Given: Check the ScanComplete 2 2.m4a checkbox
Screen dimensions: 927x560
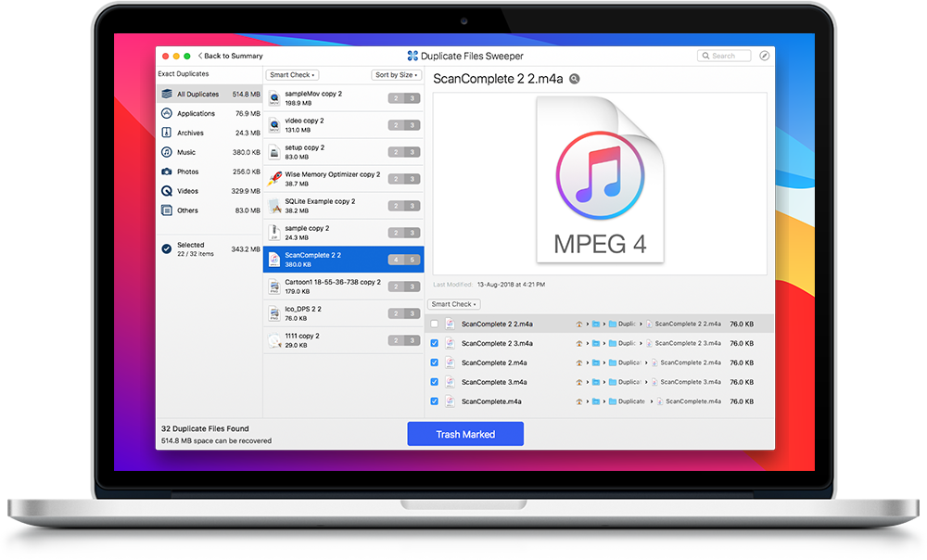Looking at the screenshot, I should click(x=435, y=324).
